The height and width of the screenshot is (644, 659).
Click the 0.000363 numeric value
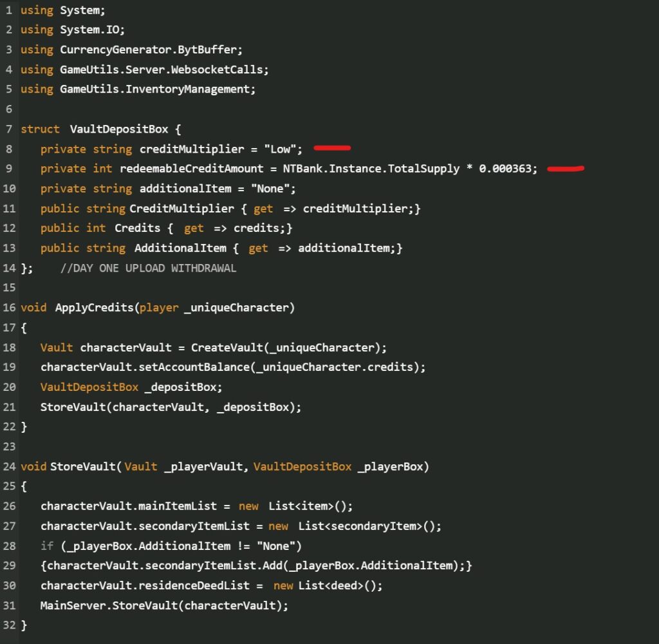(506, 169)
